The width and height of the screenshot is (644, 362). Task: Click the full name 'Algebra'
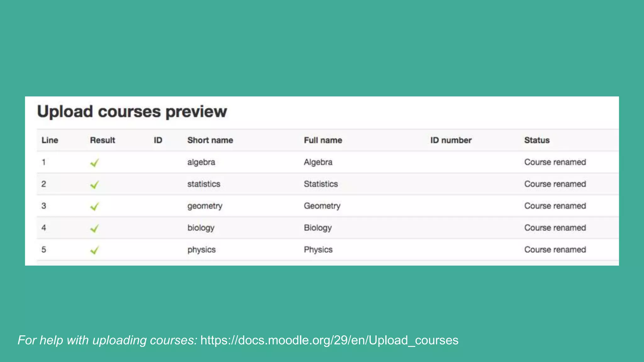tap(318, 162)
